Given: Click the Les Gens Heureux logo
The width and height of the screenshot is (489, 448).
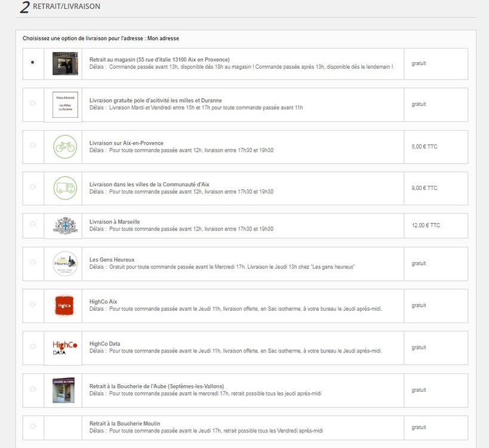Looking at the screenshot, I should 65,263.
